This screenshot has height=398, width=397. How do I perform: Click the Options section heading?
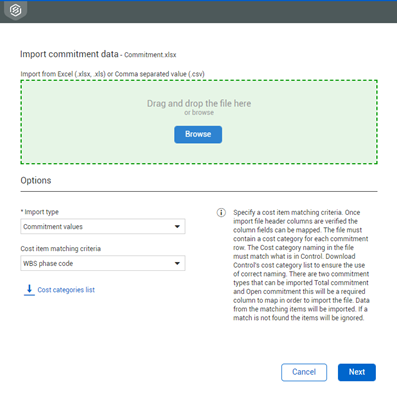pos(36,180)
